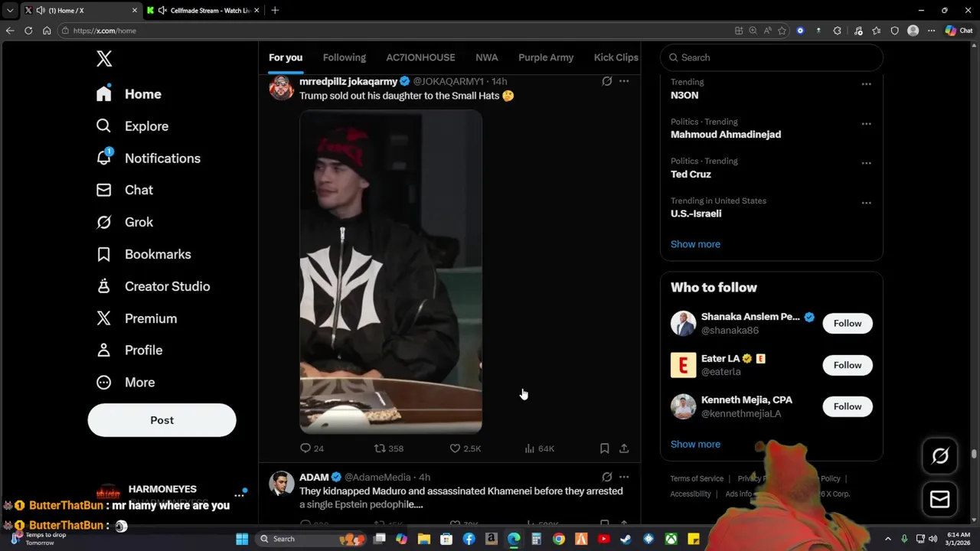Go to browser home page
980x551 pixels.
47,31
